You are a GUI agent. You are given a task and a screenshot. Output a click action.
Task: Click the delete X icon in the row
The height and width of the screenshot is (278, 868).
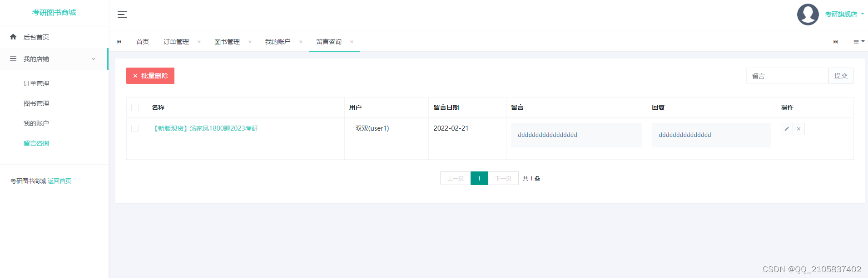799,129
